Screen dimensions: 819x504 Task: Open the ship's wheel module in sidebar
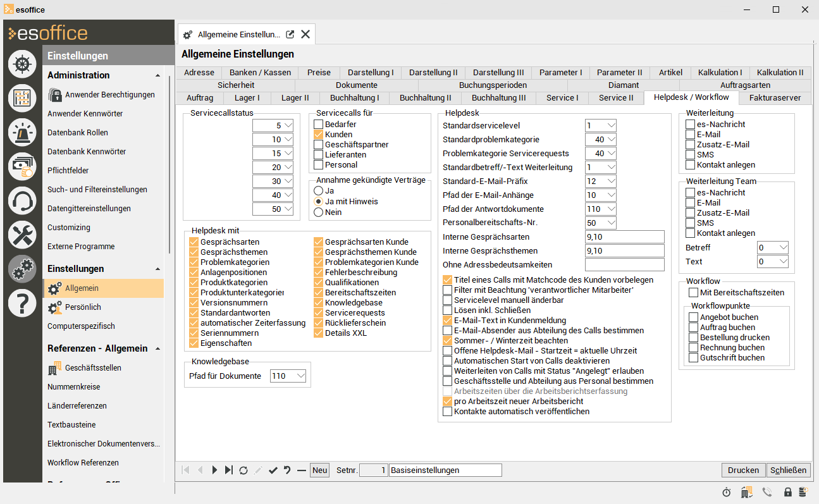point(22,64)
